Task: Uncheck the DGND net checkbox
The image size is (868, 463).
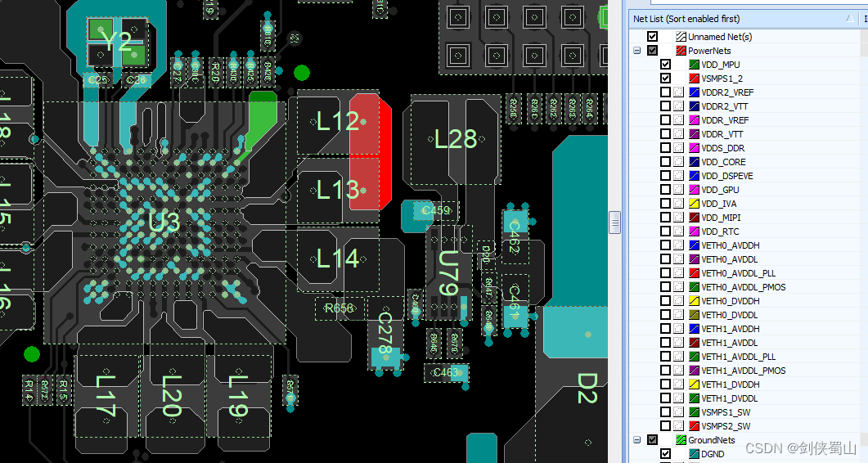Action: point(665,453)
